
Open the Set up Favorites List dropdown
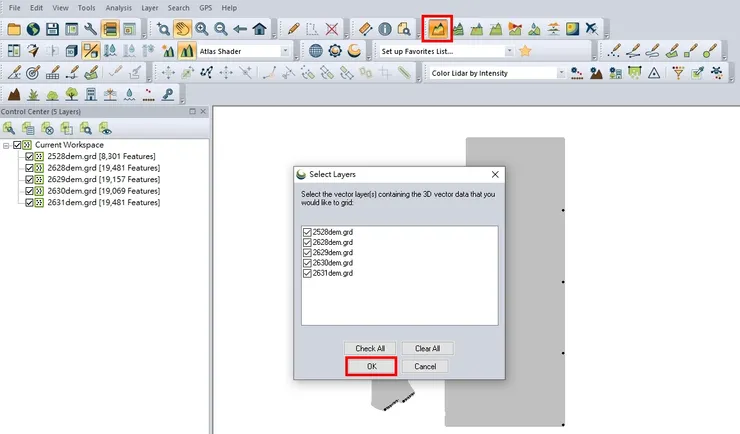(509, 51)
